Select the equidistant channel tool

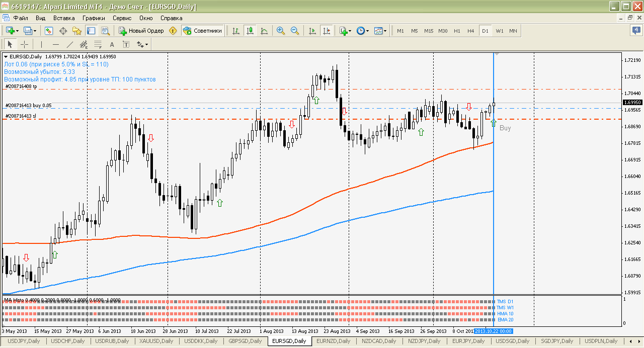(84, 44)
